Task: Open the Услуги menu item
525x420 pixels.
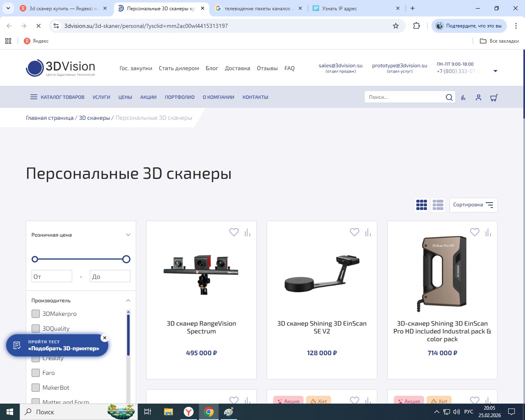Action: 101,97
